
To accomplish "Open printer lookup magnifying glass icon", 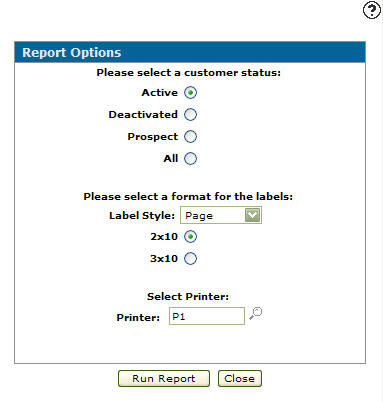I will click(256, 314).
